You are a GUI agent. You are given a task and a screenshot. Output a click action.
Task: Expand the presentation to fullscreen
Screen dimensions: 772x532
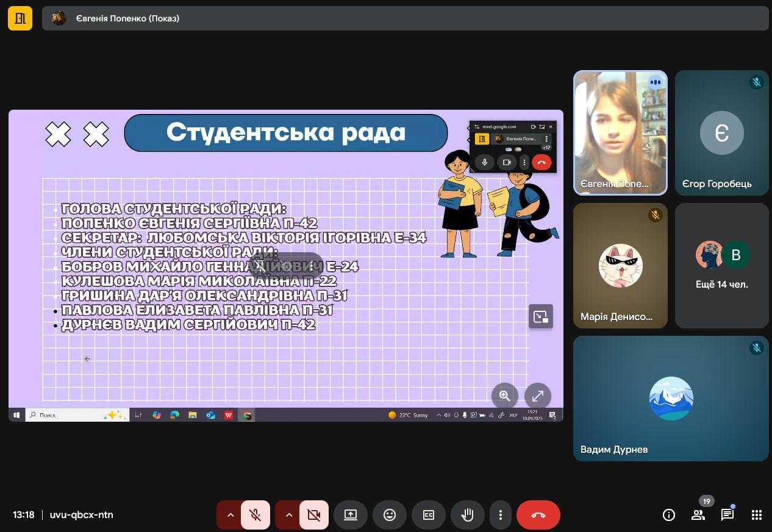pos(537,395)
